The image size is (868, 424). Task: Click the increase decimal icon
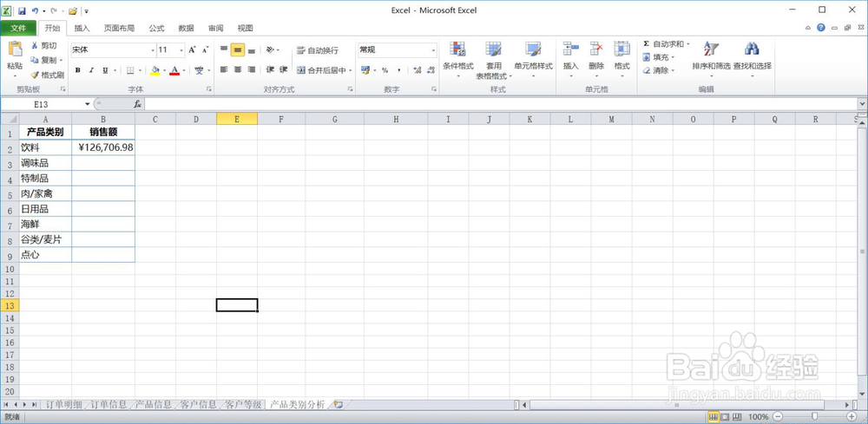click(x=418, y=70)
